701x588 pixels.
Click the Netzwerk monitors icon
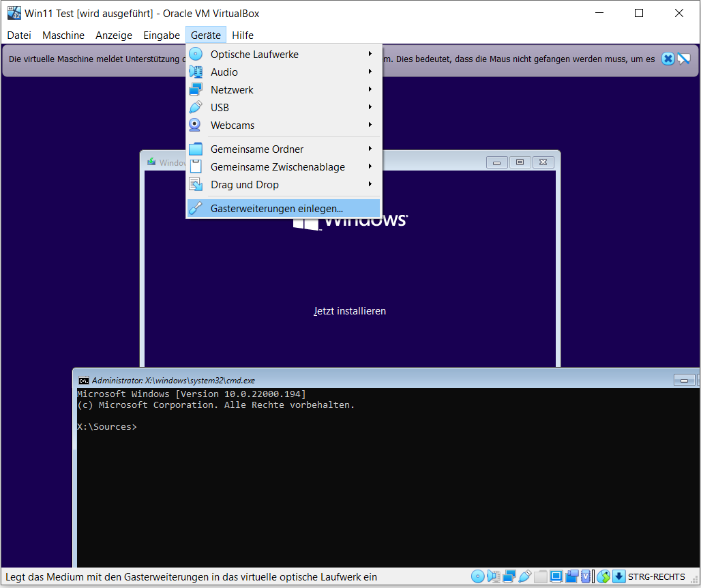(x=196, y=90)
